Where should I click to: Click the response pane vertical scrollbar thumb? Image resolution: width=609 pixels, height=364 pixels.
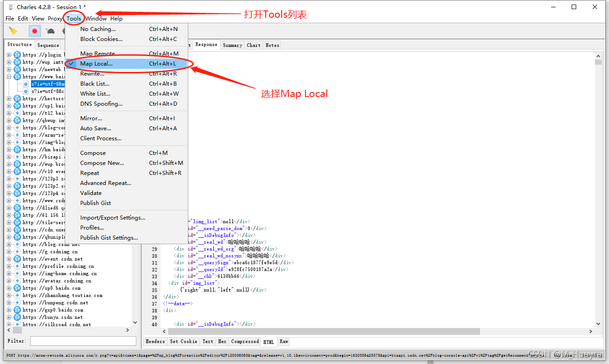pos(598,62)
